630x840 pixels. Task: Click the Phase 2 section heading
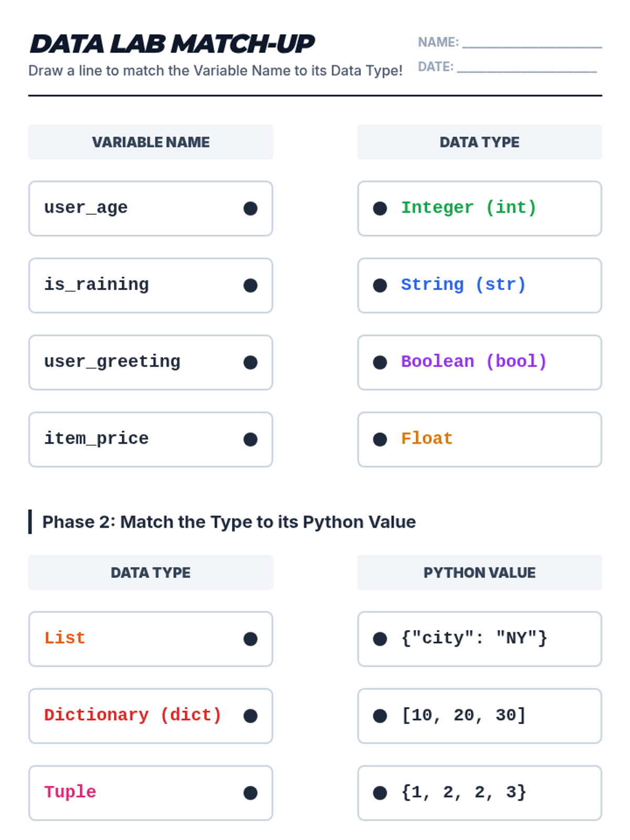(229, 522)
